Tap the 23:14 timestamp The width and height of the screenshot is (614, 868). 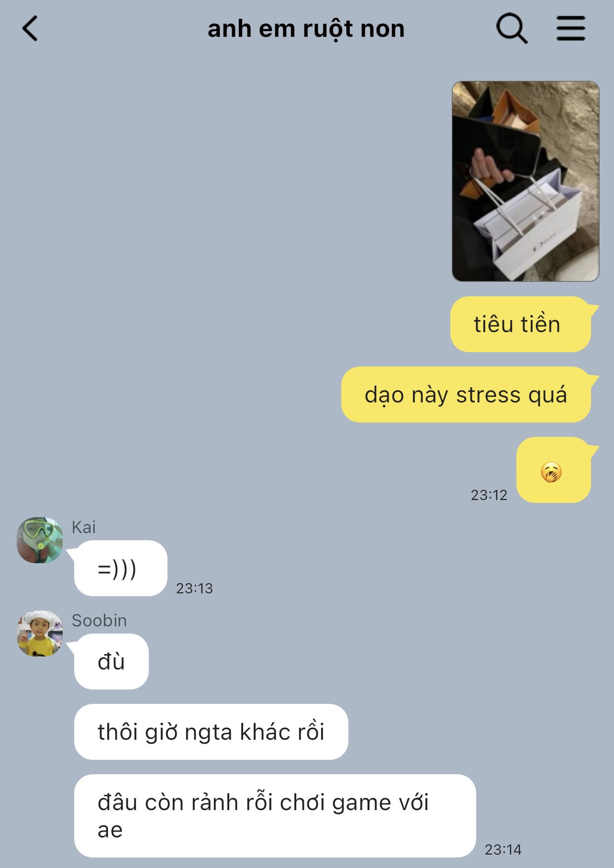coord(503,849)
